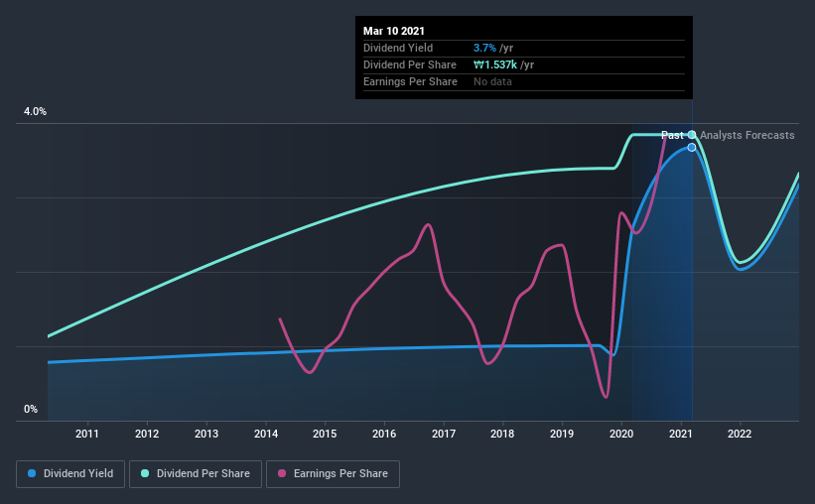This screenshot has width=815, height=504.
Task: Click the 2020 x-axis year label
Action: tap(621, 434)
